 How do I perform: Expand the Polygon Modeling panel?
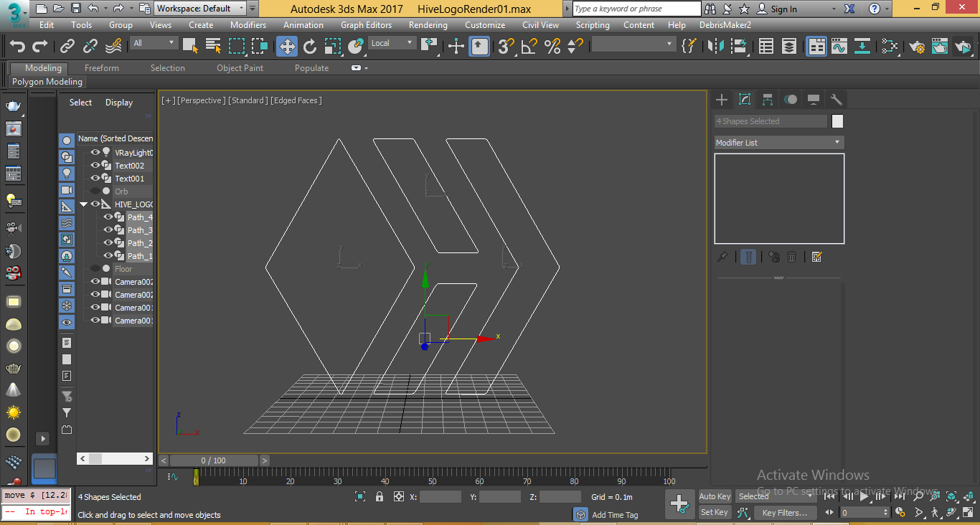(x=47, y=82)
